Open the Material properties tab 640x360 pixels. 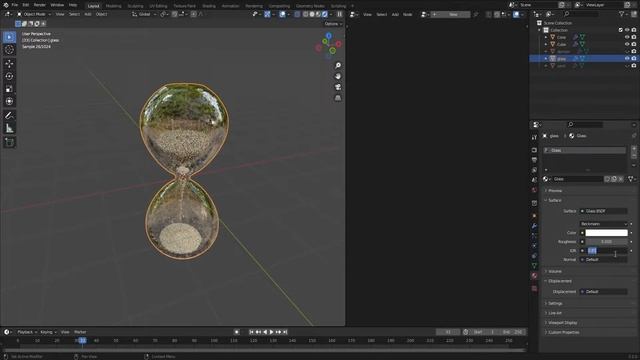pos(534,276)
